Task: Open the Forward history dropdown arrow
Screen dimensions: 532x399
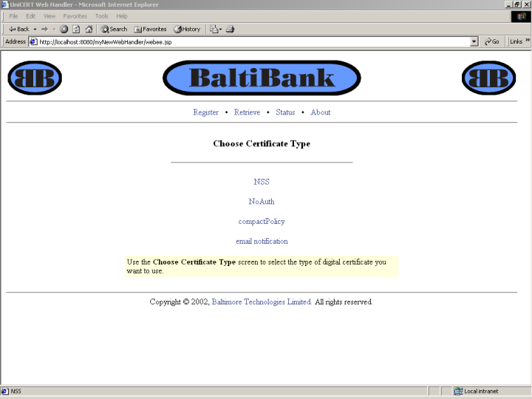Action: [54, 29]
